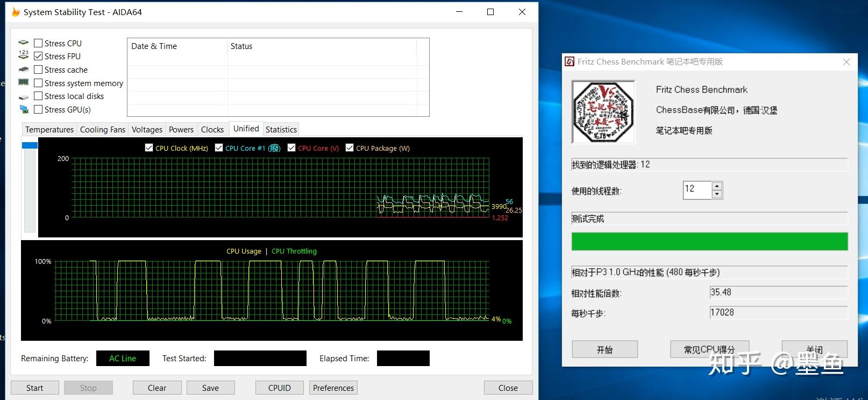Decrease thread count with down arrow

[x=717, y=194]
